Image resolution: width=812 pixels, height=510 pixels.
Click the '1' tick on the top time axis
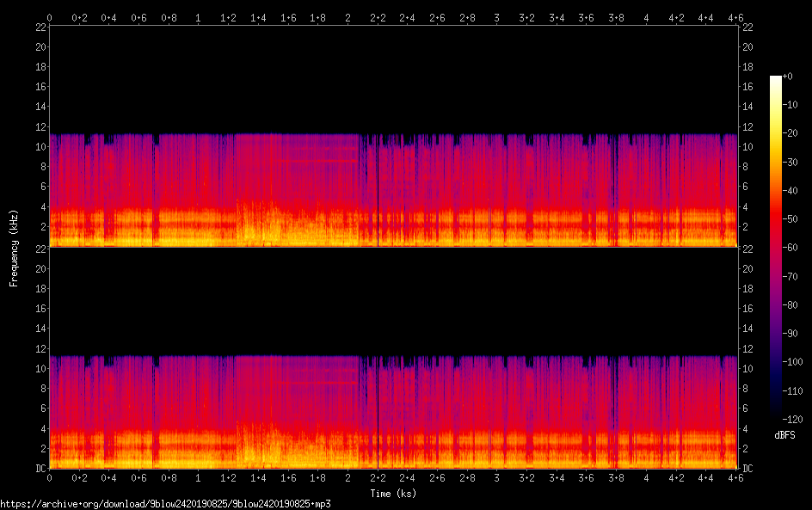tap(199, 17)
